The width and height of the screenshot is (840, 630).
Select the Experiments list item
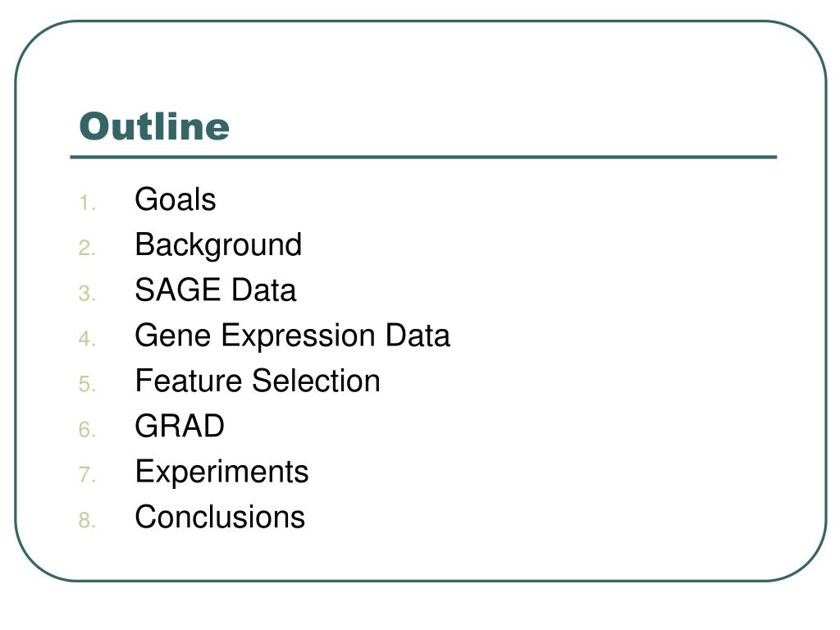point(221,472)
